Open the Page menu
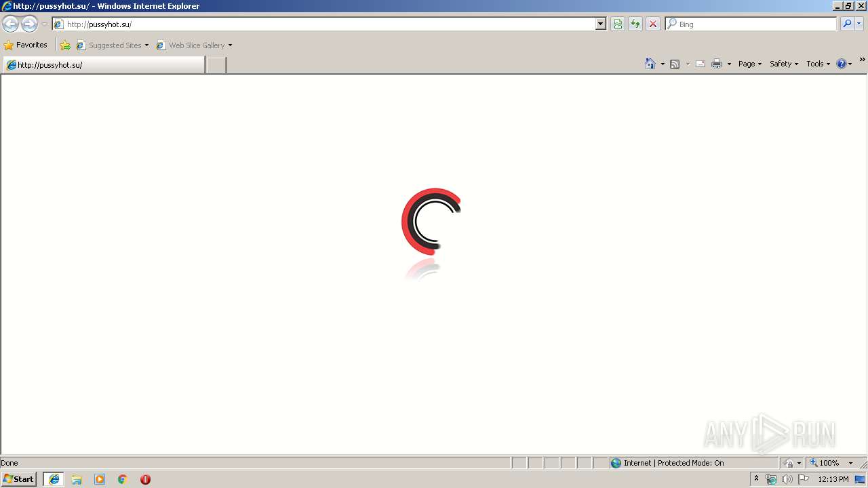The height and width of the screenshot is (488, 868). coord(750,64)
